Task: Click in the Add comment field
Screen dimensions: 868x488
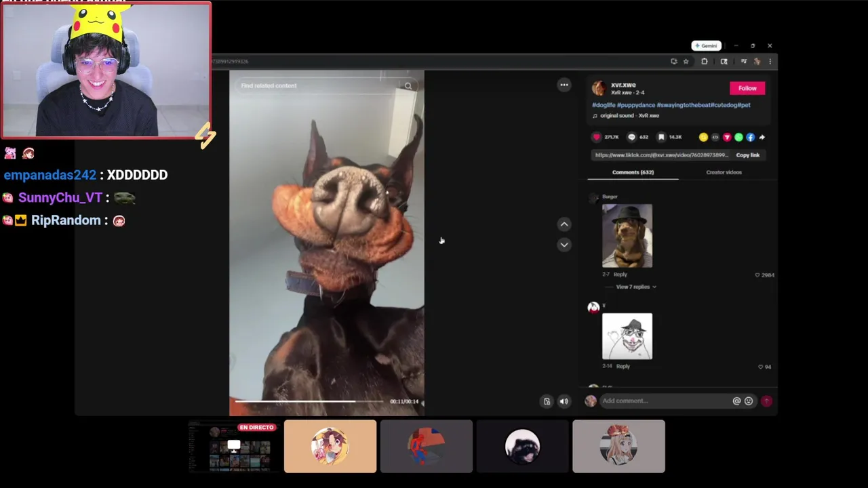Action: (665, 401)
